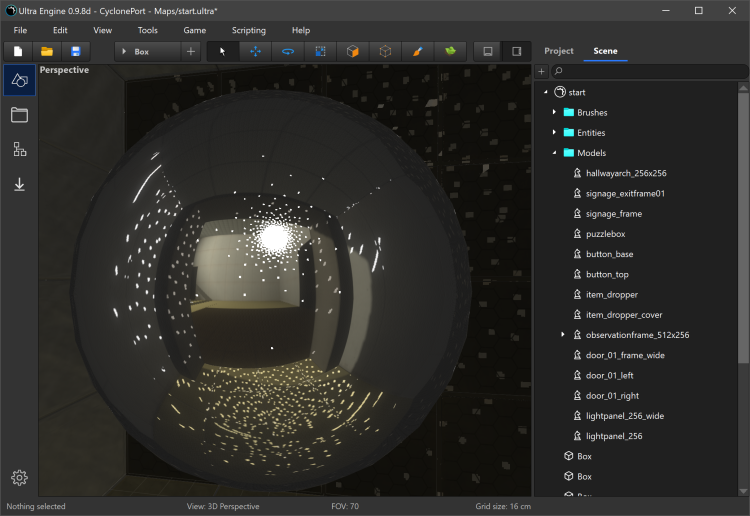Open the Scripting menu
Image resolution: width=750 pixels, height=516 pixels.
click(249, 30)
